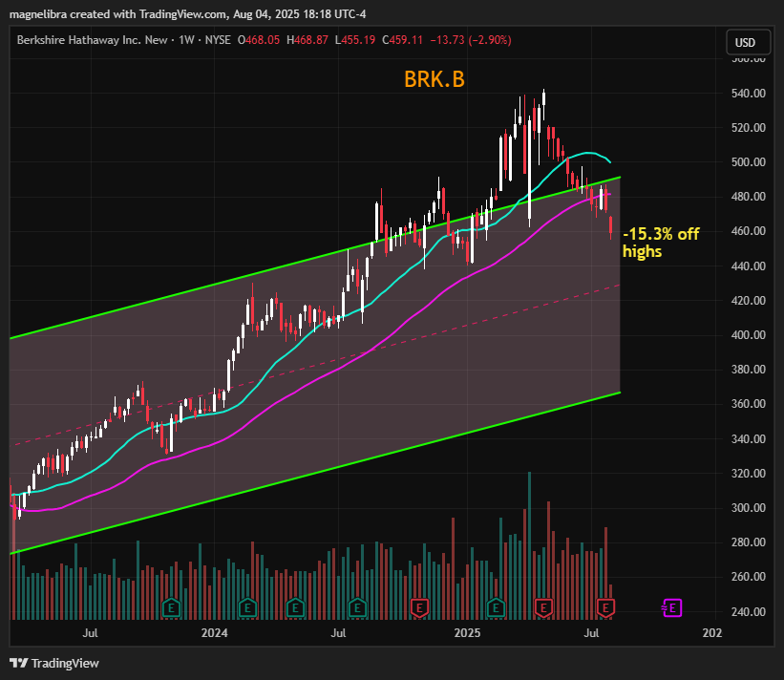
Task: Click the close value C459.11
Action: coord(402,40)
